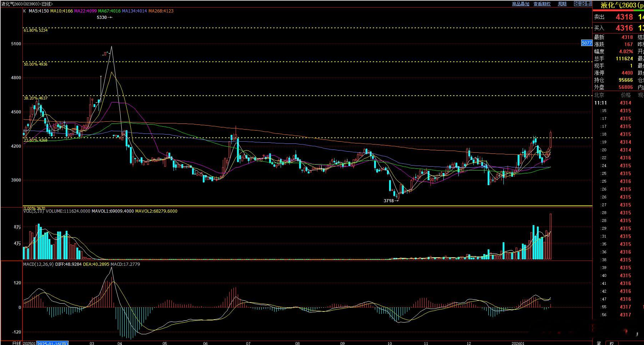Switch to the 笔 tick tab
This screenshot has width=644, height=345.
pyautogui.click(x=599, y=343)
